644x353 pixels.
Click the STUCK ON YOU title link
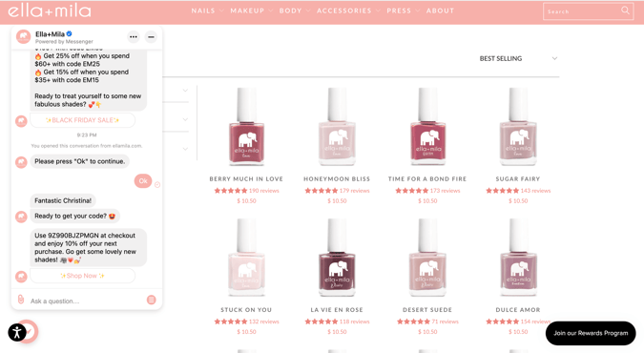tap(246, 310)
